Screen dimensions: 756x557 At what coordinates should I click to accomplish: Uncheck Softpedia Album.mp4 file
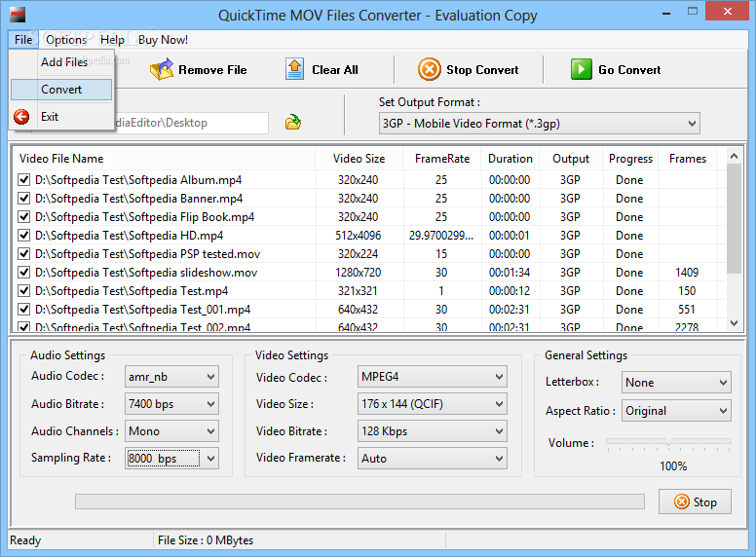point(23,180)
